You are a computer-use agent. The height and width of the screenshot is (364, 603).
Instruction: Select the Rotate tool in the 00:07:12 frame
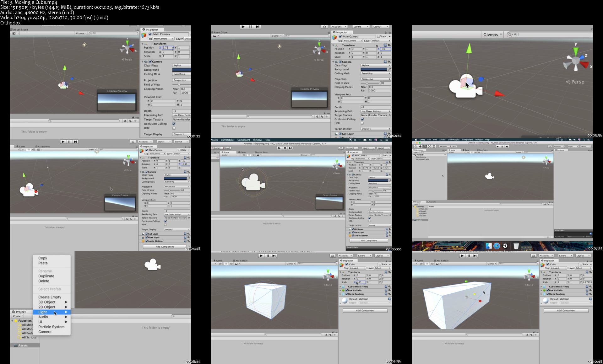425,147
